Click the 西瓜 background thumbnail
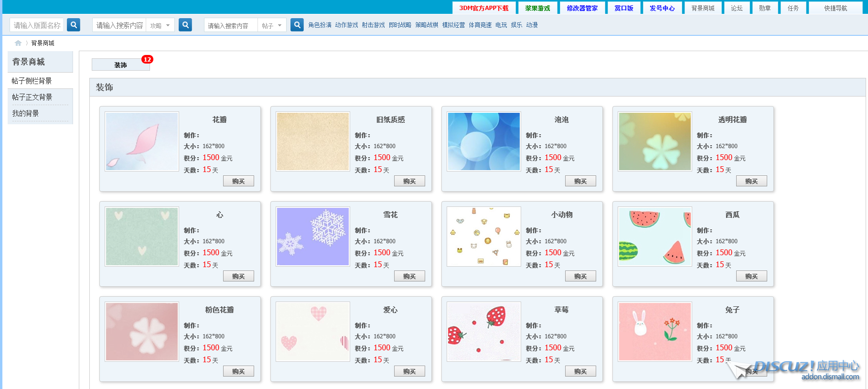 (655, 237)
